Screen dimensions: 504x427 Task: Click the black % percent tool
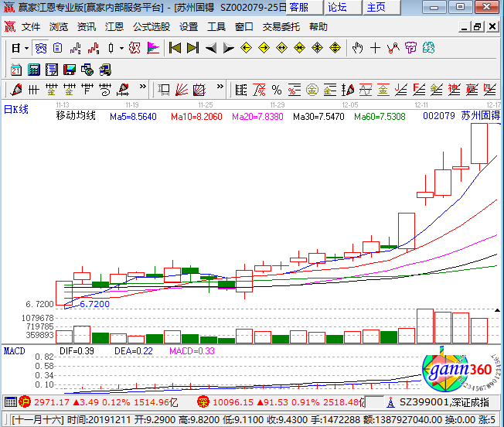[x=277, y=90]
